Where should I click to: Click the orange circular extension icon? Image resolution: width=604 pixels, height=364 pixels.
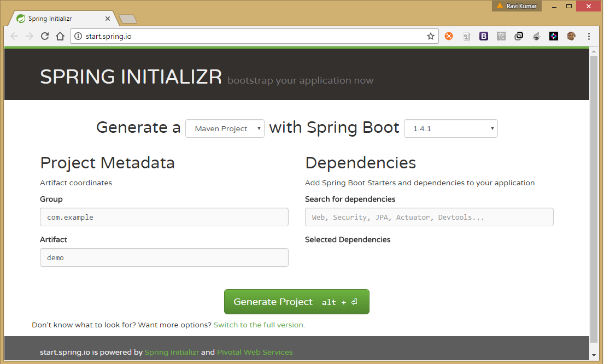pyautogui.click(x=449, y=36)
